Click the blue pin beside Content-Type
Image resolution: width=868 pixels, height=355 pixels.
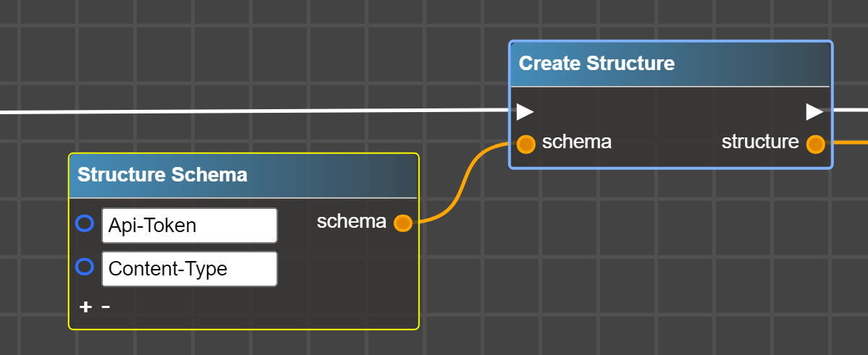click(85, 268)
